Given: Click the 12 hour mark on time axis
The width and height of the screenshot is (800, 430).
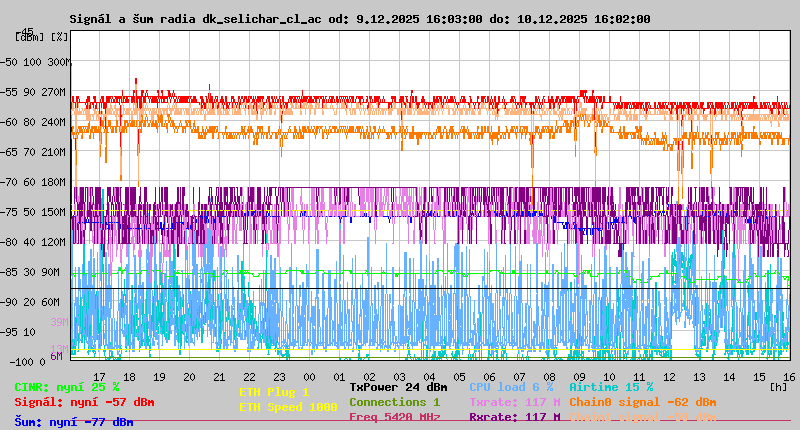Looking at the screenshot, I should coord(669,376).
